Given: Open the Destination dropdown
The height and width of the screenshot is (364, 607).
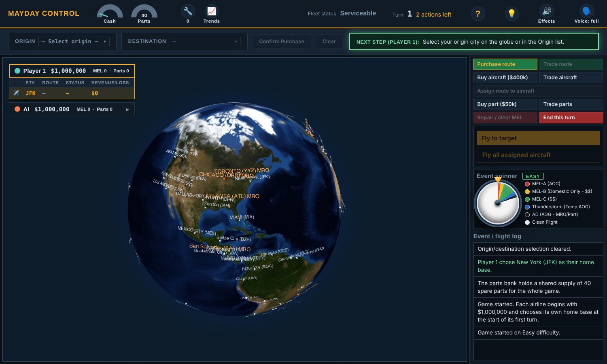Looking at the screenshot, I should pos(205,41).
